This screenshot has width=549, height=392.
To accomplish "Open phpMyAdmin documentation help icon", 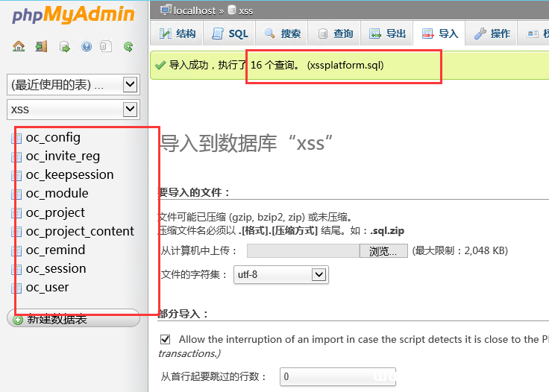I will (86, 46).
